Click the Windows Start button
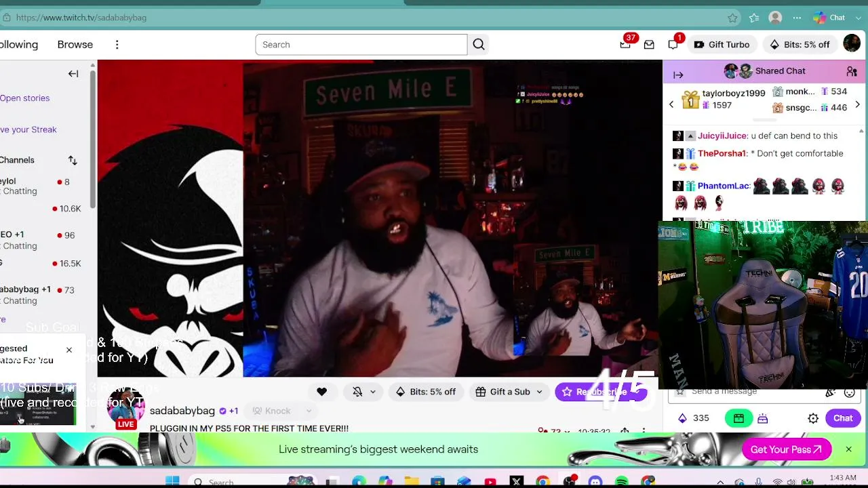This screenshot has width=868, height=488. pos(172,482)
